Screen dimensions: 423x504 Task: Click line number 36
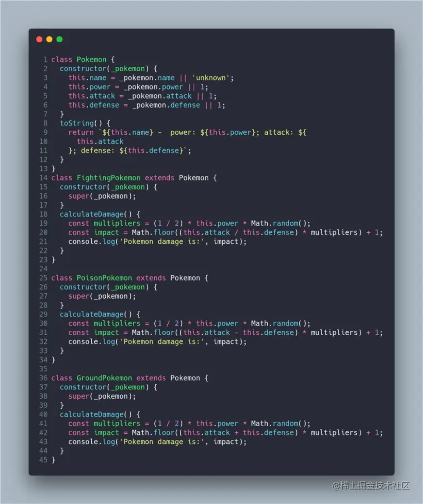point(43,378)
